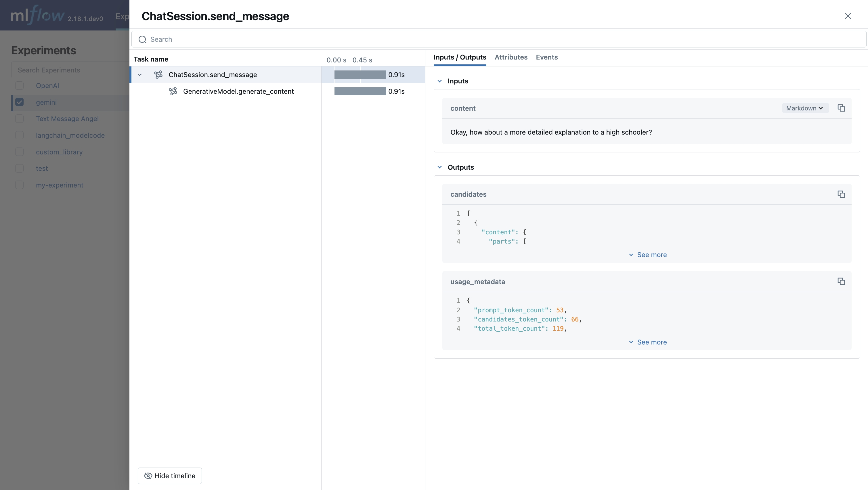Check the test experiment checkbox
The height and width of the screenshot is (490, 868).
[20, 169]
